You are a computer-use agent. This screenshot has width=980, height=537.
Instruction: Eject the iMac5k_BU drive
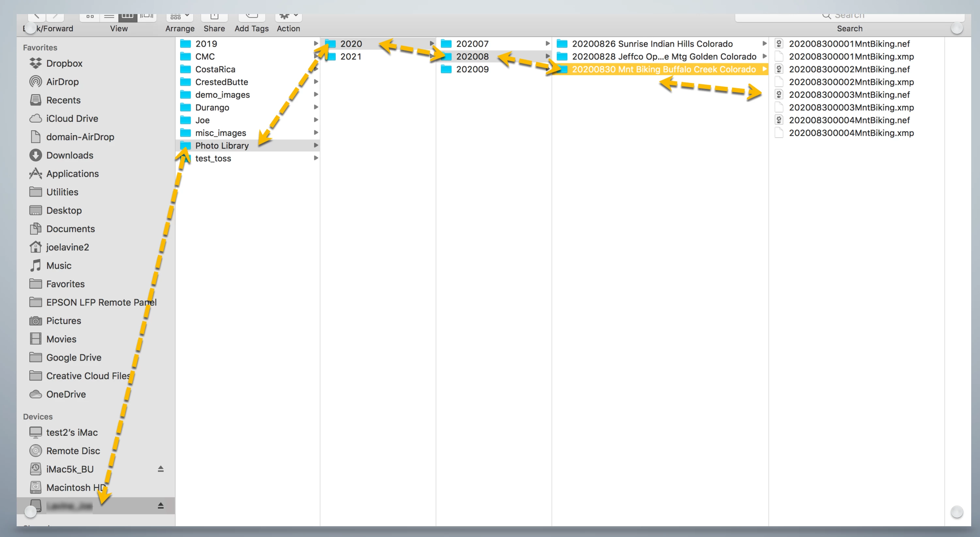click(x=161, y=469)
